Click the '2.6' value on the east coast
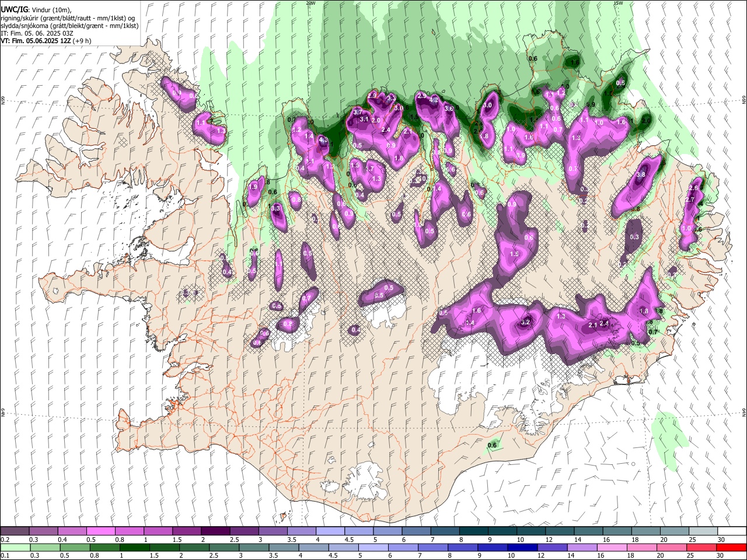Image resolution: width=747 pixels, height=560 pixels. pyautogui.click(x=693, y=188)
